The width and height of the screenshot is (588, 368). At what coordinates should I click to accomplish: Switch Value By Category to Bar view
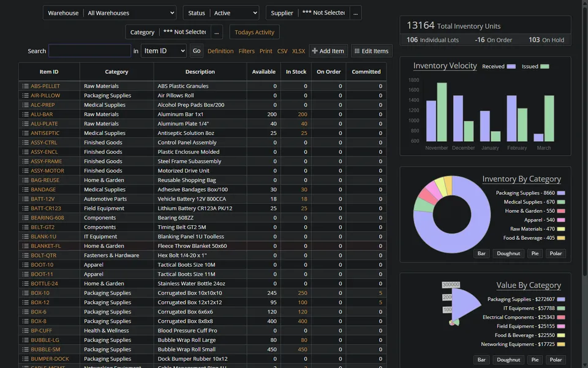click(481, 359)
